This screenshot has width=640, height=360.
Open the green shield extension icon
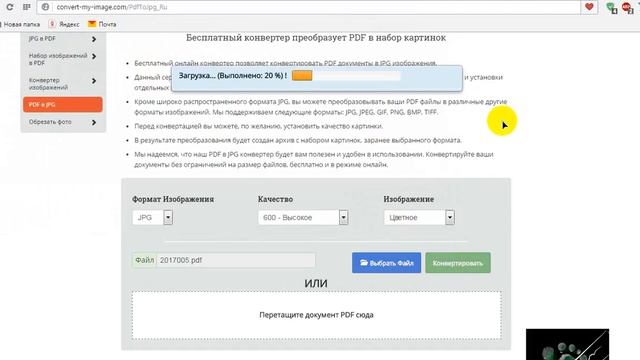(x=611, y=8)
